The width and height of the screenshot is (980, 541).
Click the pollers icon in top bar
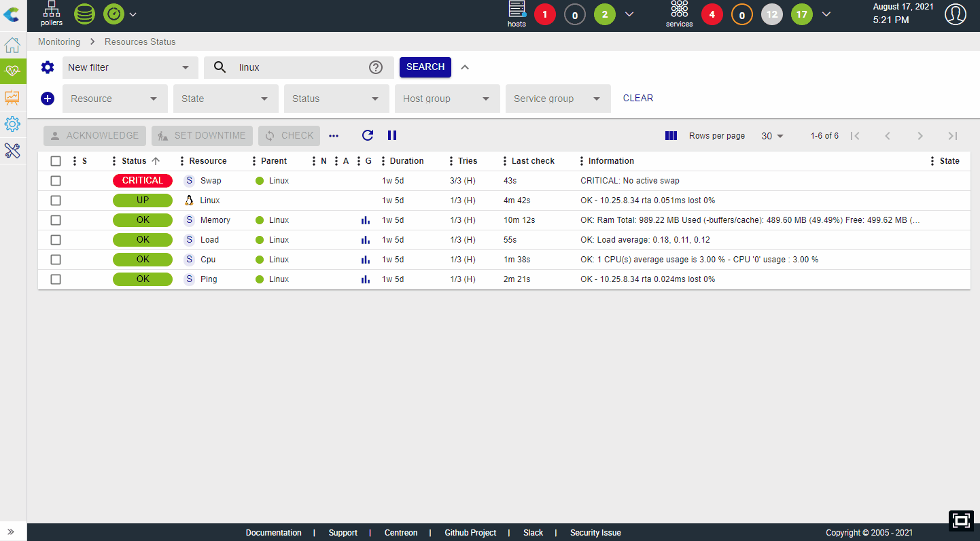tap(52, 14)
